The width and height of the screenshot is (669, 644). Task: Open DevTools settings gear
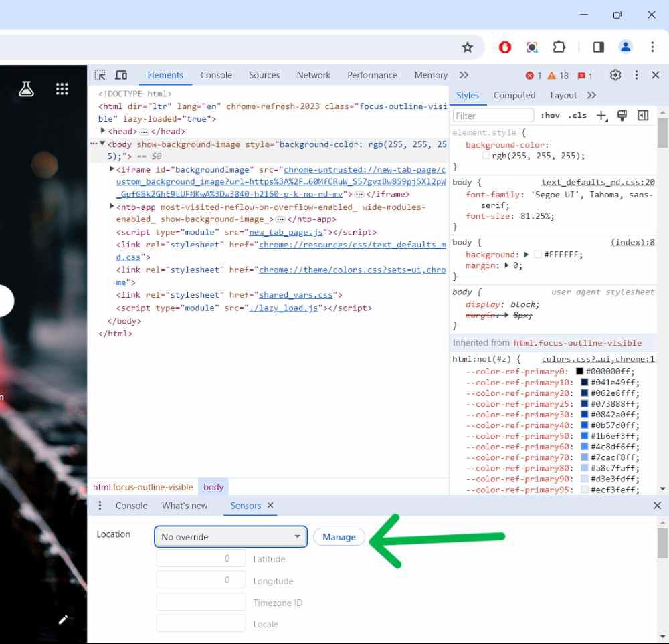click(x=615, y=75)
